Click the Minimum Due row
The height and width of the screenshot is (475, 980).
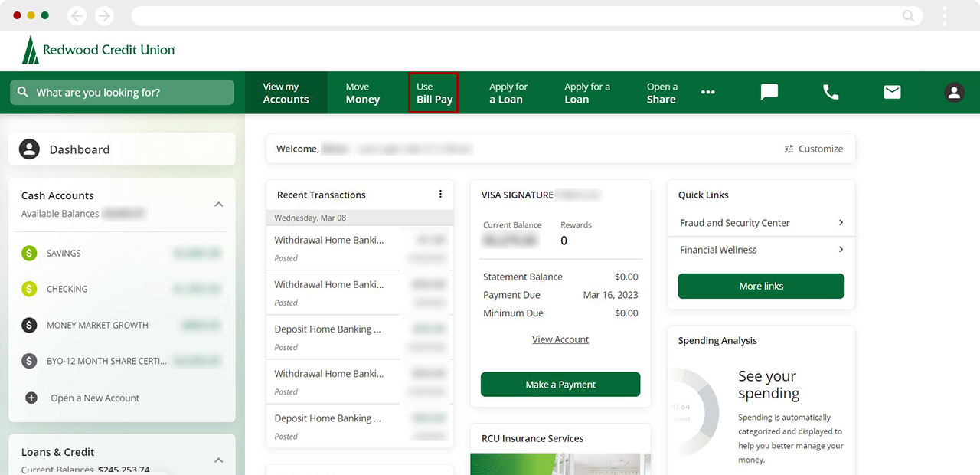pyautogui.click(x=560, y=313)
